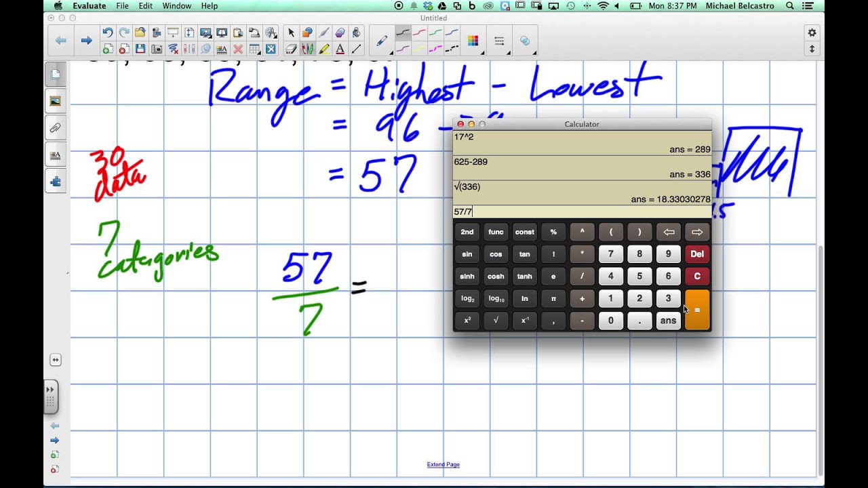Open the Properties sidebar tab
The width and height of the screenshot is (868, 488).
(x=56, y=155)
